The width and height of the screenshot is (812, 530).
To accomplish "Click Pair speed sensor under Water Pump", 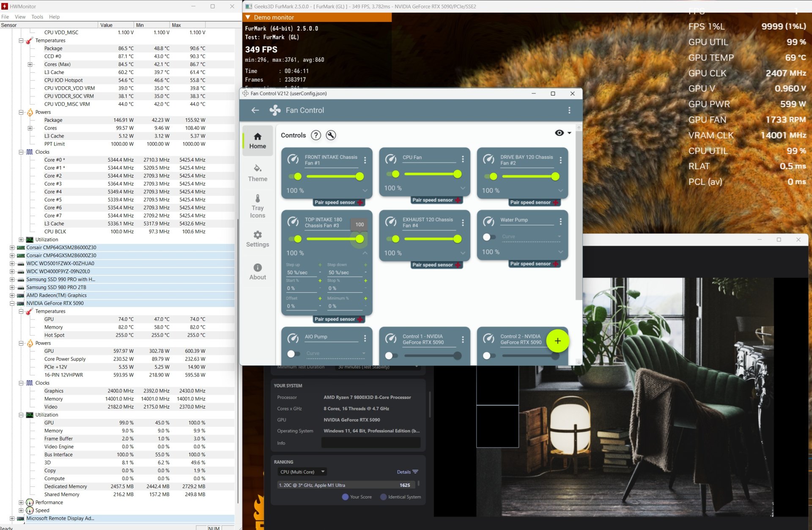I will point(534,264).
